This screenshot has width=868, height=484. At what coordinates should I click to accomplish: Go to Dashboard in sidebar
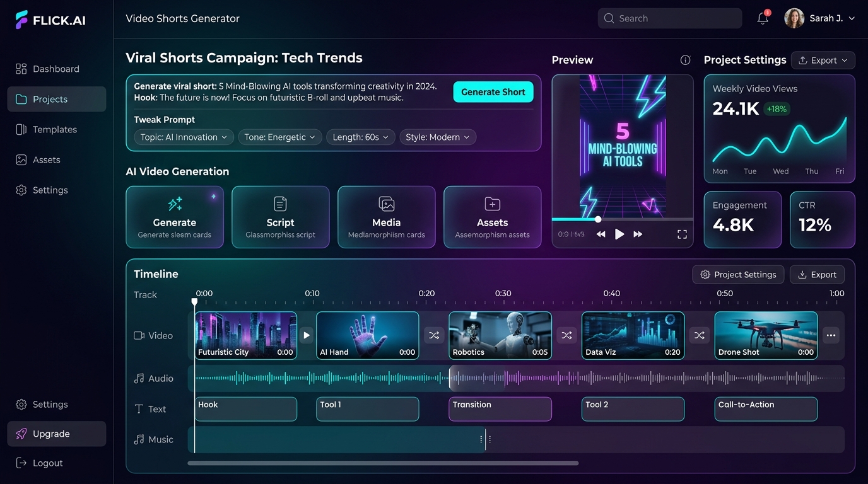(56, 69)
